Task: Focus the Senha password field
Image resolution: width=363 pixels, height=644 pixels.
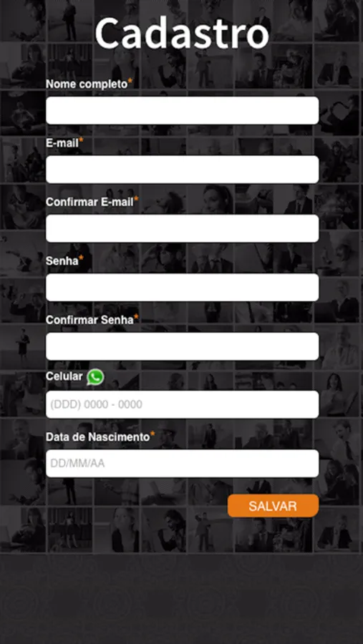Action: [x=182, y=288]
